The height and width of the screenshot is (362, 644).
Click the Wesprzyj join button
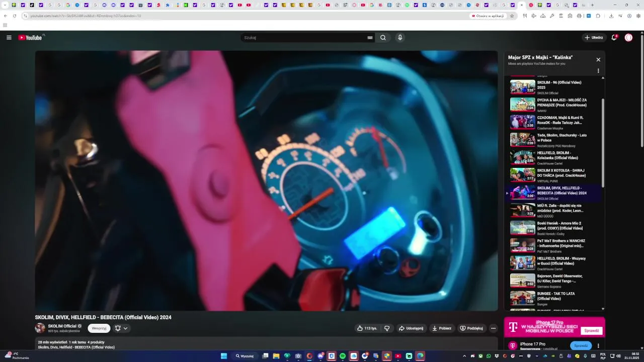point(99,328)
